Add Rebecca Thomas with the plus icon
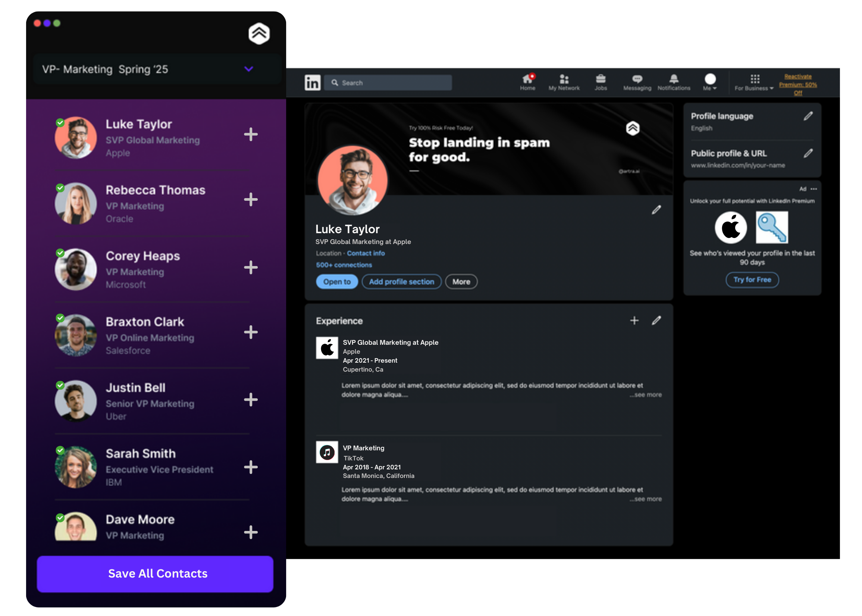Image resolution: width=862 pixels, height=616 pixels. [x=251, y=200]
